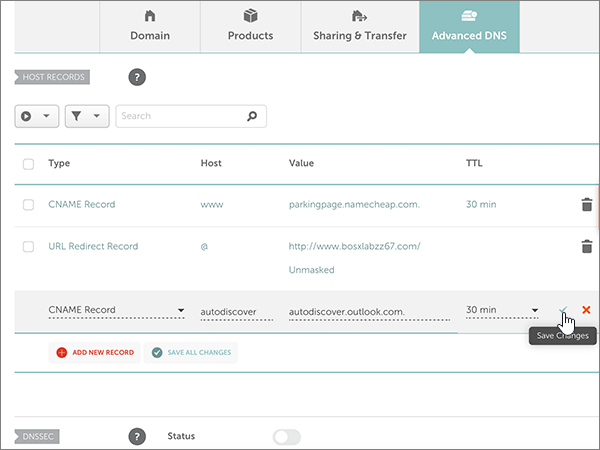600x450 pixels.
Task: Click the DNSSEC help question-mark icon
Action: point(137,436)
